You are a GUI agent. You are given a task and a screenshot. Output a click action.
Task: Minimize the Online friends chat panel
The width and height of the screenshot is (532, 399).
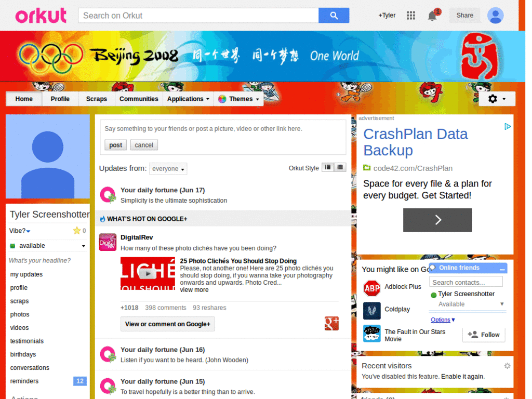pyautogui.click(x=502, y=269)
